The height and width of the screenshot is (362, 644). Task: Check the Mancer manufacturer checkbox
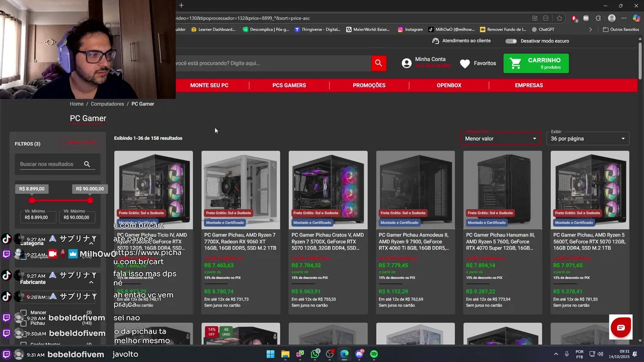23,313
